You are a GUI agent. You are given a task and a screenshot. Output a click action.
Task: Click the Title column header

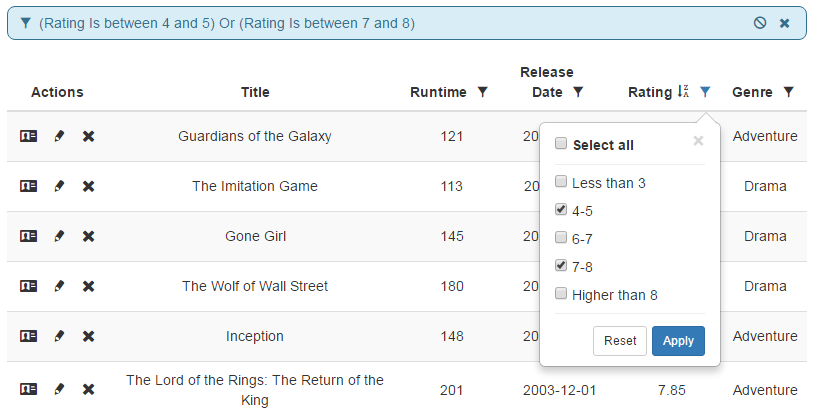point(255,92)
